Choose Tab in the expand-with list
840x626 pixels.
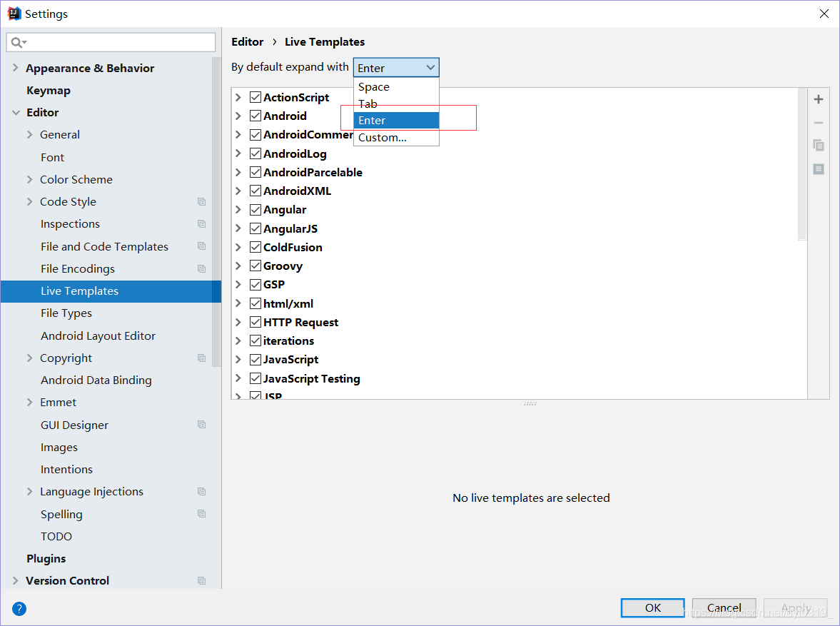pos(396,104)
